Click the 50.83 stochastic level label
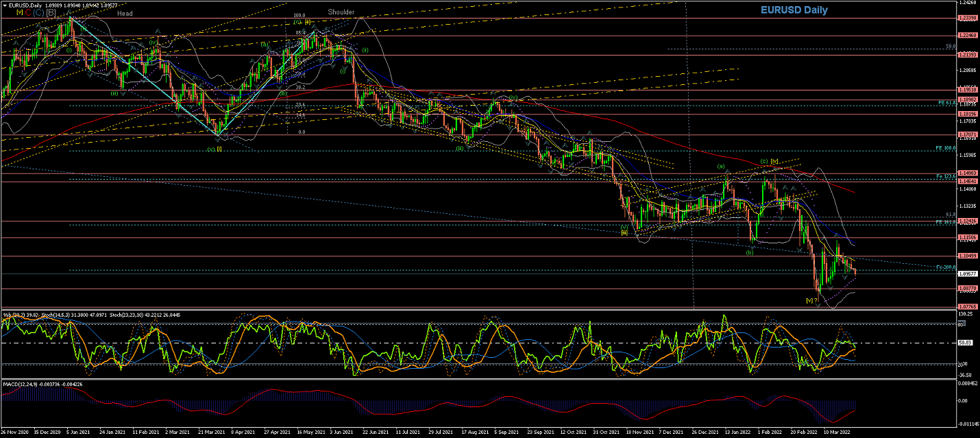Viewport: 980px width, 438px height. pos(966,343)
